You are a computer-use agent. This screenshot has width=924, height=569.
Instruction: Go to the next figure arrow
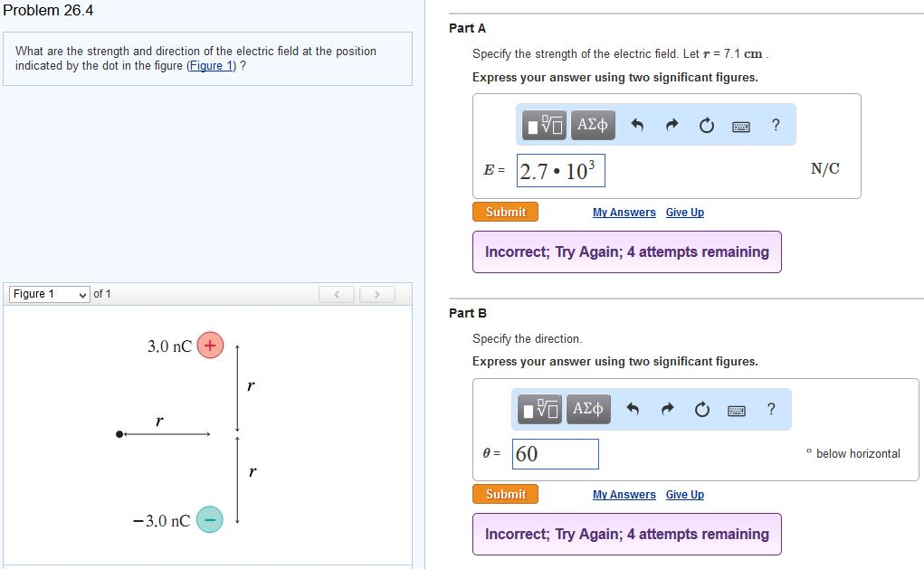[x=378, y=294]
